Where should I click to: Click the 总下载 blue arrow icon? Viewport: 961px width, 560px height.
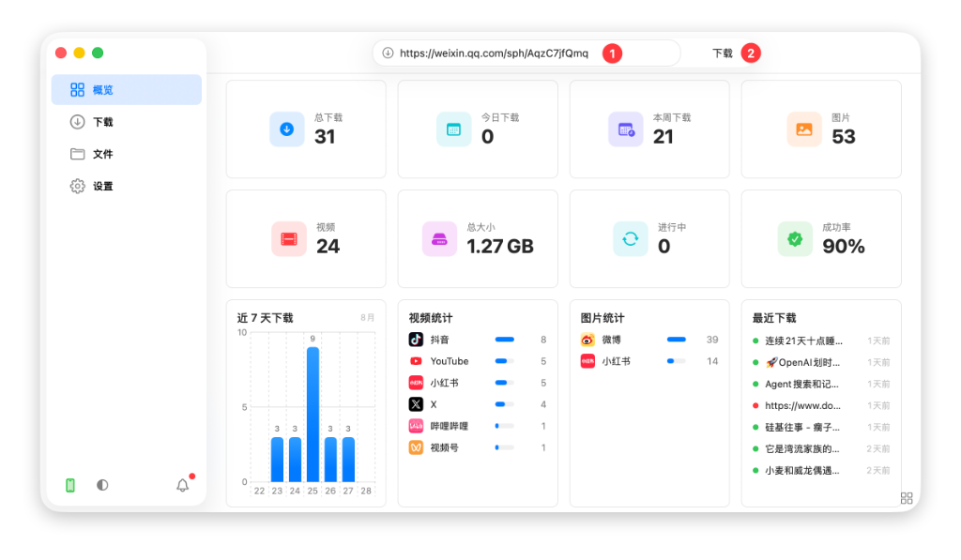[287, 129]
